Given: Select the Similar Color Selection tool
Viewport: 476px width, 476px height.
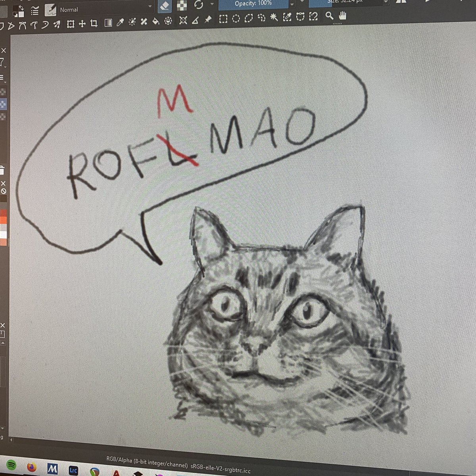Looking at the screenshot, I should click(x=287, y=17).
